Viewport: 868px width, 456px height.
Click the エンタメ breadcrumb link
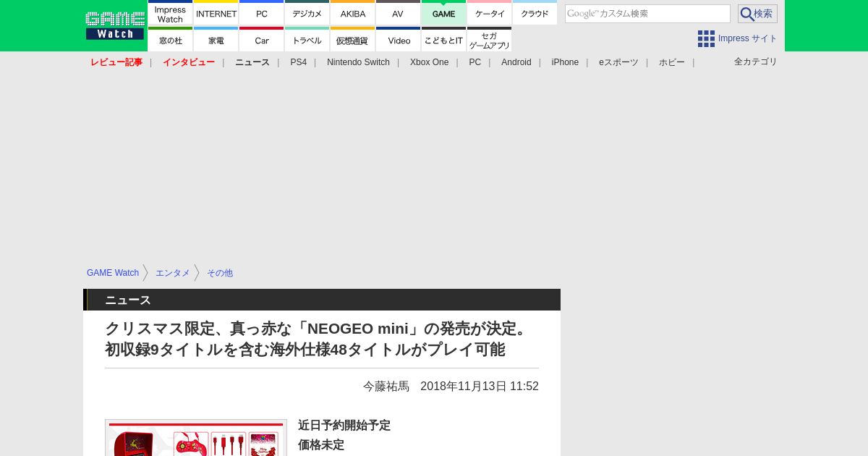pyautogui.click(x=173, y=273)
